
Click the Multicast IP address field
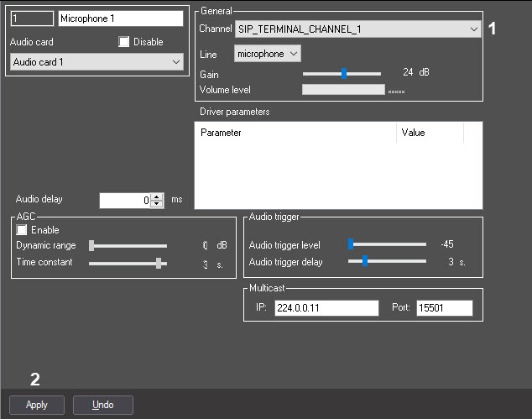tap(326, 308)
